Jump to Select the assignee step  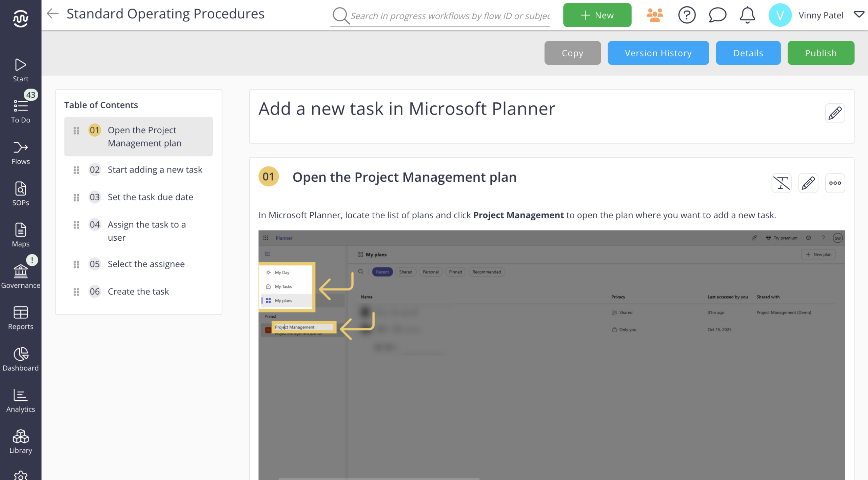coord(138,264)
